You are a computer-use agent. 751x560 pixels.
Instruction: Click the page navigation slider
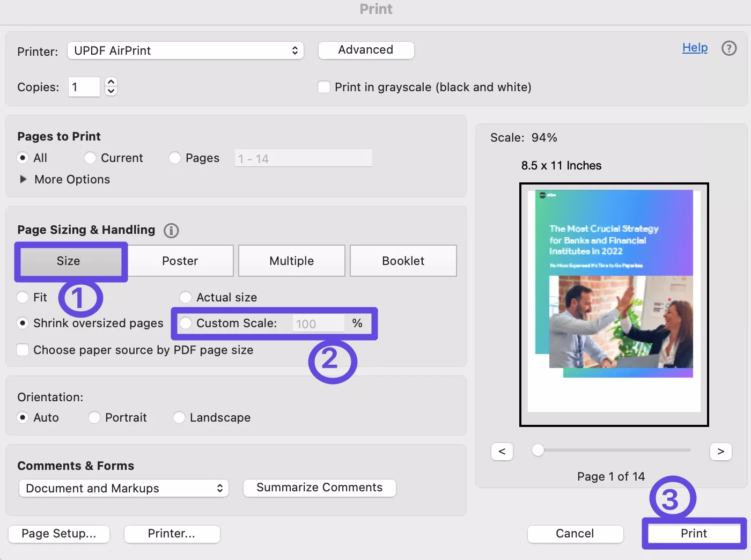(x=538, y=451)
